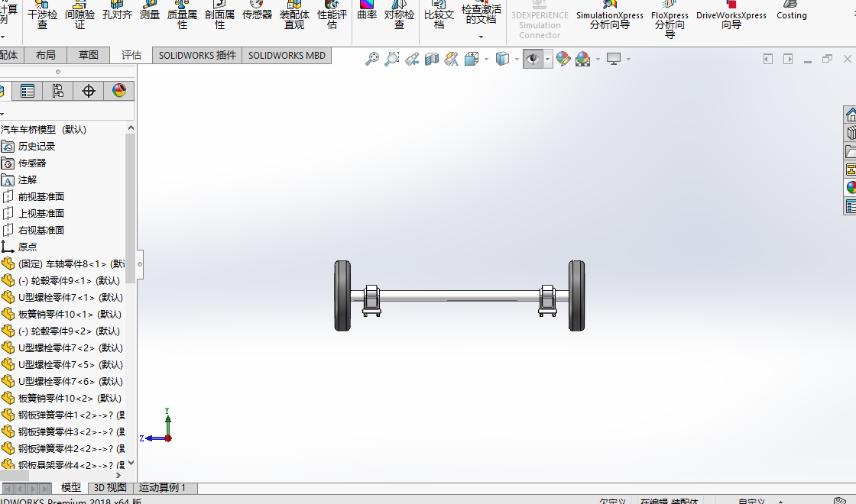Open the appearances color ball in right task pane
Image resolution: width=856 pixels, height=504 pixels.
pyautogui.click(x=851, y=187)
